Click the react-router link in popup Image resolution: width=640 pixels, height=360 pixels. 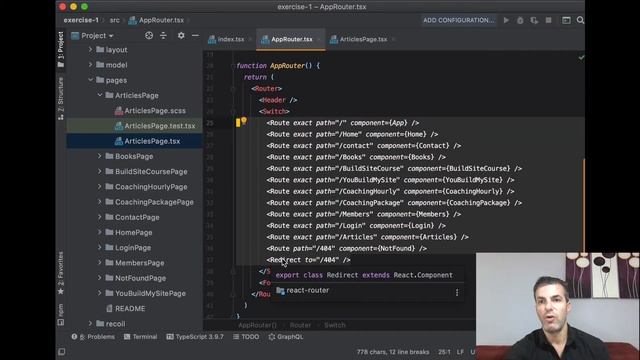pyautogui.click(x=308, y=290)
